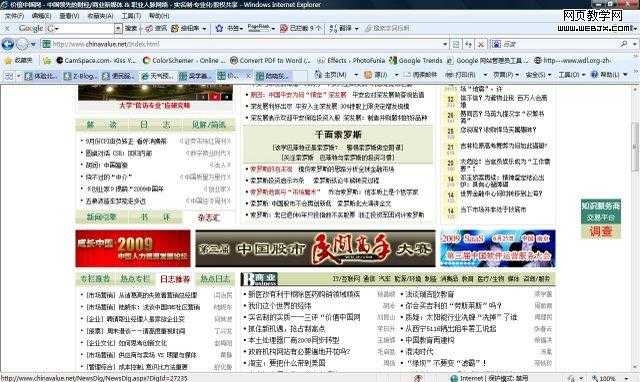Open the Google toolbar 资讯 button

(156, 29)
